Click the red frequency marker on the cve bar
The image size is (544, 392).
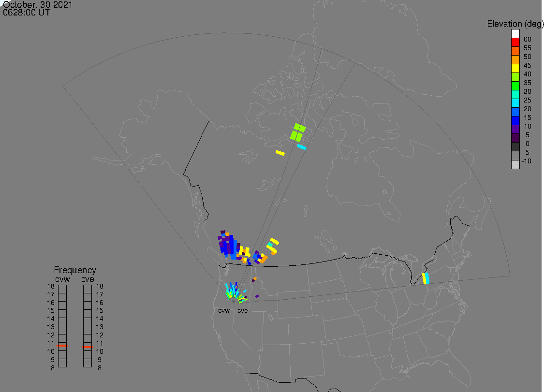click(x=88, y=347)
